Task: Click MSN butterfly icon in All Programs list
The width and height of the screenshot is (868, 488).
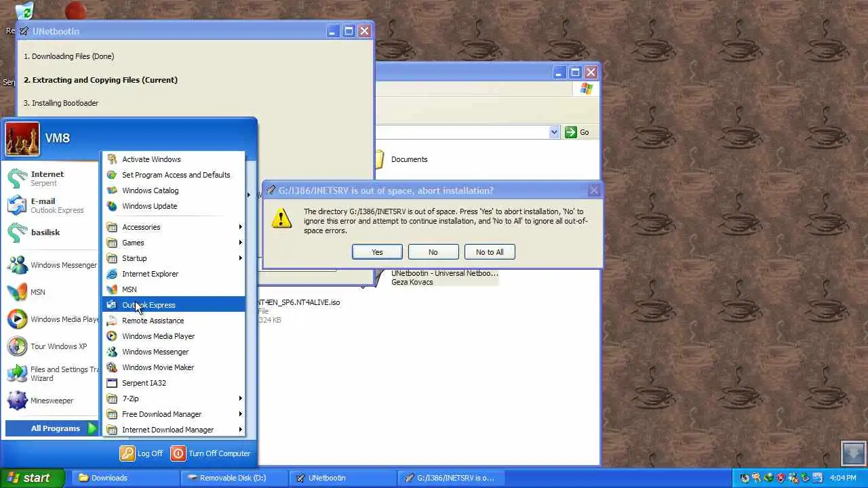Action: (x=112, y=289)
